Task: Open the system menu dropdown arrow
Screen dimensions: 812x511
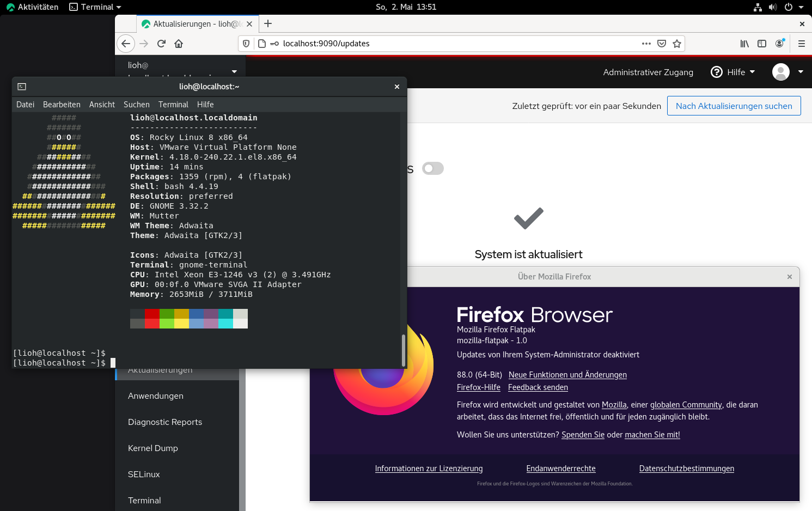Action: pos(801,7)
